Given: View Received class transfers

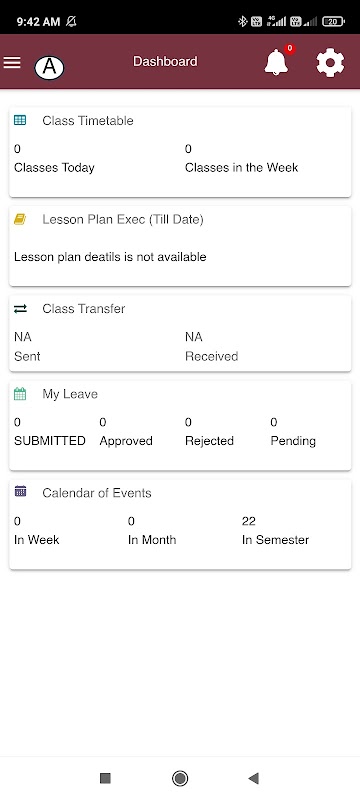Looking at the screenshot, I should coord(212,346).
